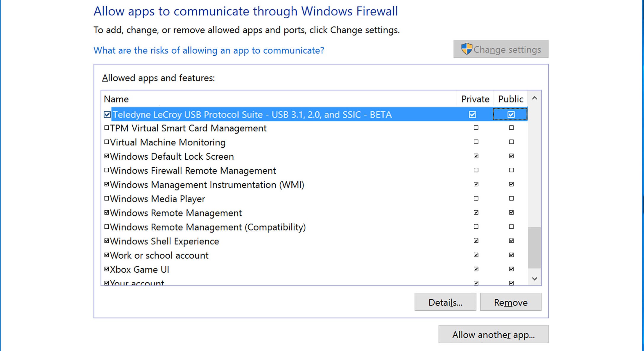Check Public for Windows Firewall Remote Management
Screen dimensions: 644x351
(511, 170)
